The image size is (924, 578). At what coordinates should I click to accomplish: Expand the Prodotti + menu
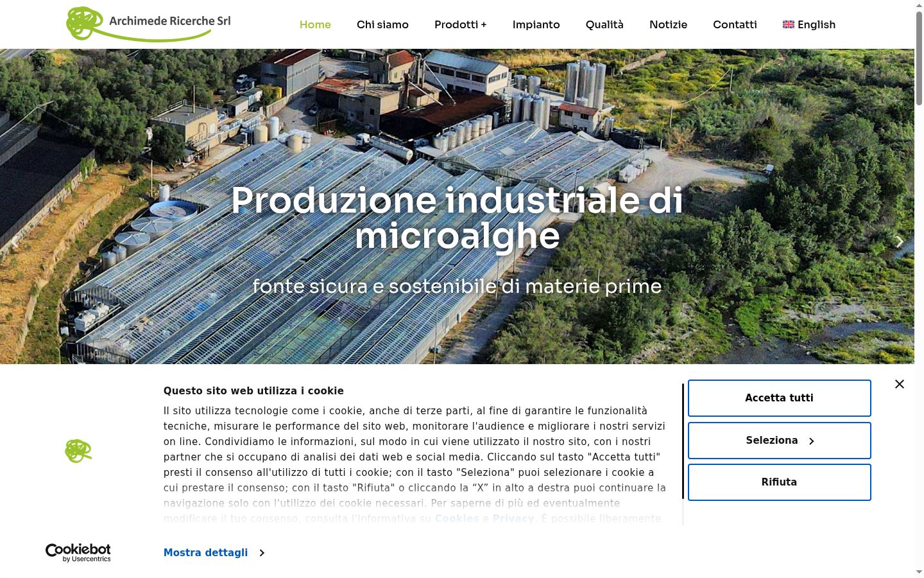tap(460, 24)
